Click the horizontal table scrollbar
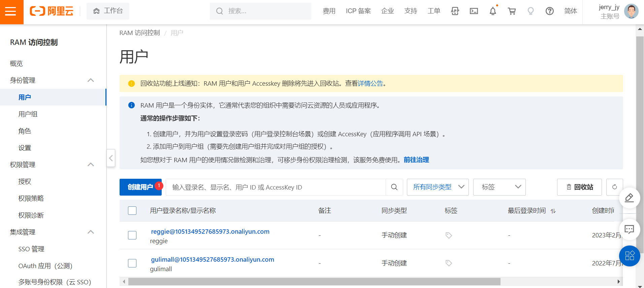 coord(314,282)
